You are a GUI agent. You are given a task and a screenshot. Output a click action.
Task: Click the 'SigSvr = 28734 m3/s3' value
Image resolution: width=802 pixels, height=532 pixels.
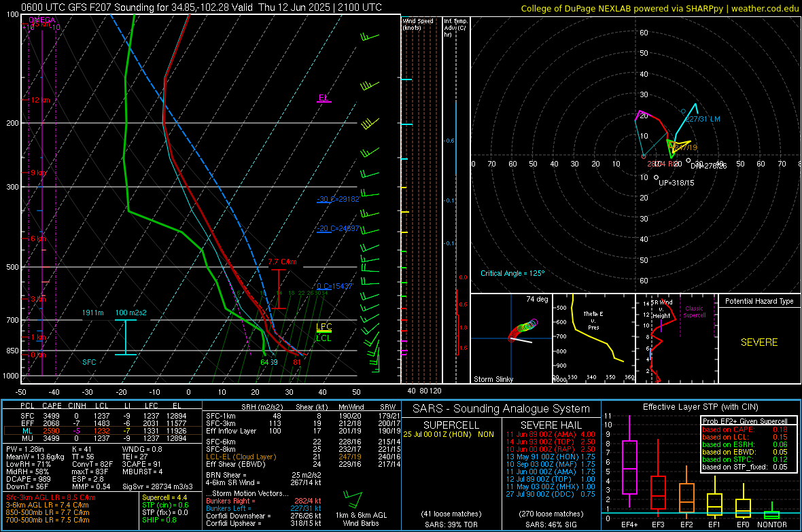coord(158,486)
